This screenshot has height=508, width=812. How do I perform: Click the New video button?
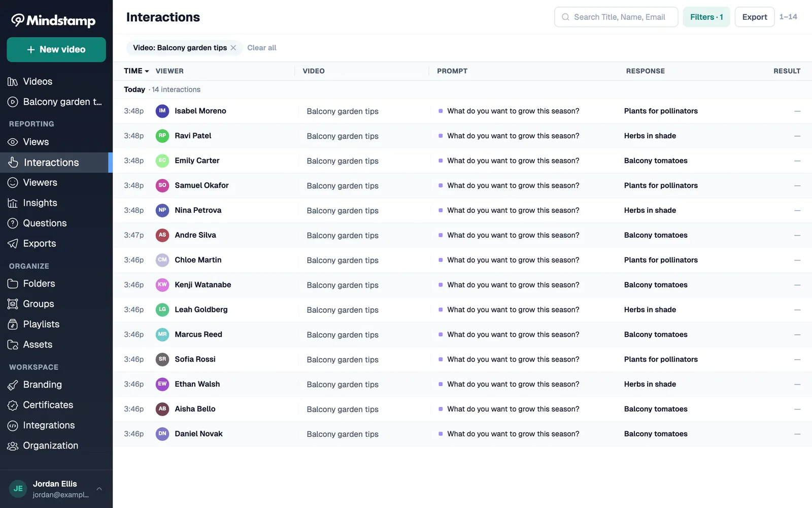tap(56, 49)
